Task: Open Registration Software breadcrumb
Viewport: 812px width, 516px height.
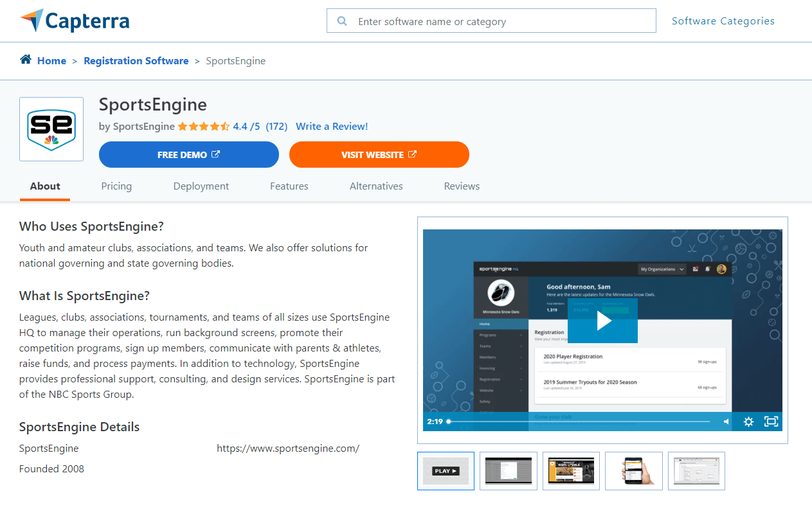Action: [x=136, y=61]
